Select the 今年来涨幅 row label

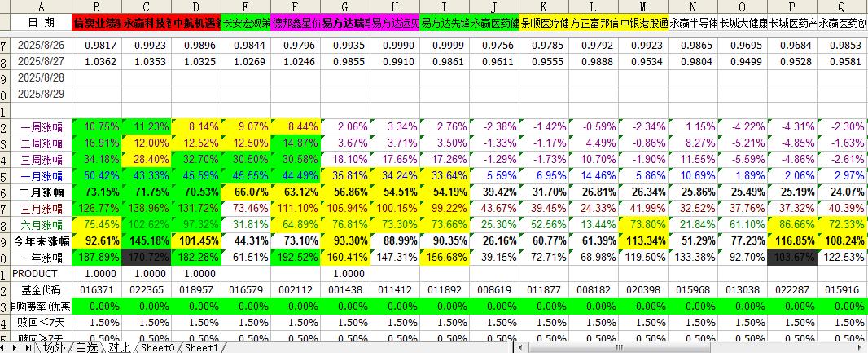click(41, 241)
